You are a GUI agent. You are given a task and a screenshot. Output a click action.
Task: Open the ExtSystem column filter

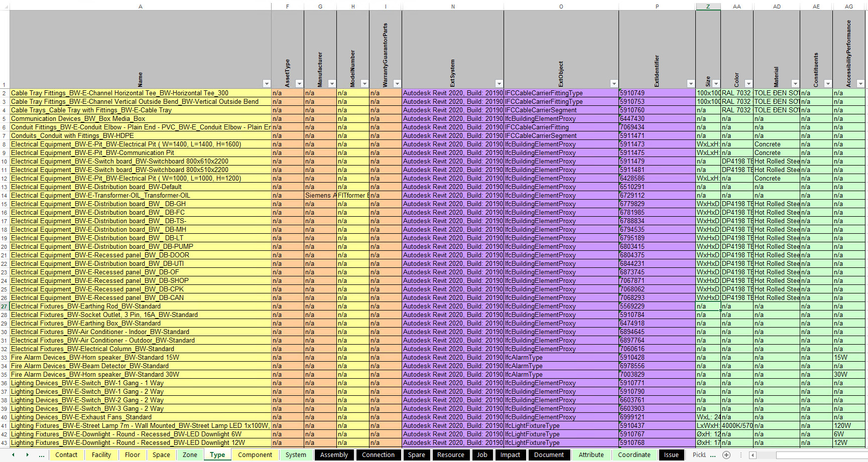[499, 84]
